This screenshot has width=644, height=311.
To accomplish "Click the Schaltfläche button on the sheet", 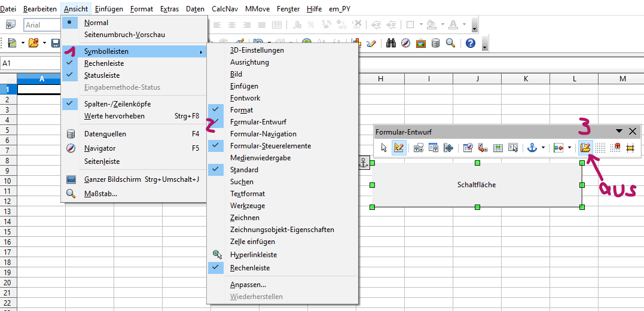I will coord(477,185).
